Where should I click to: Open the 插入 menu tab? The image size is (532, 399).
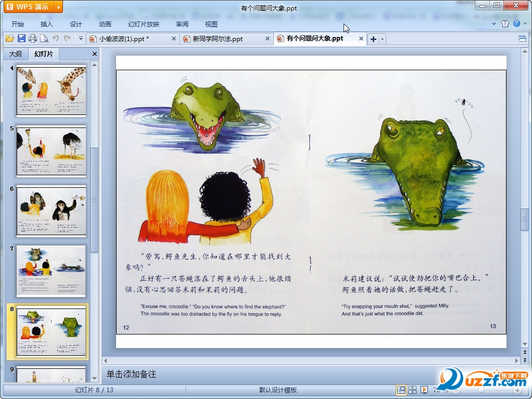(46, 24)
